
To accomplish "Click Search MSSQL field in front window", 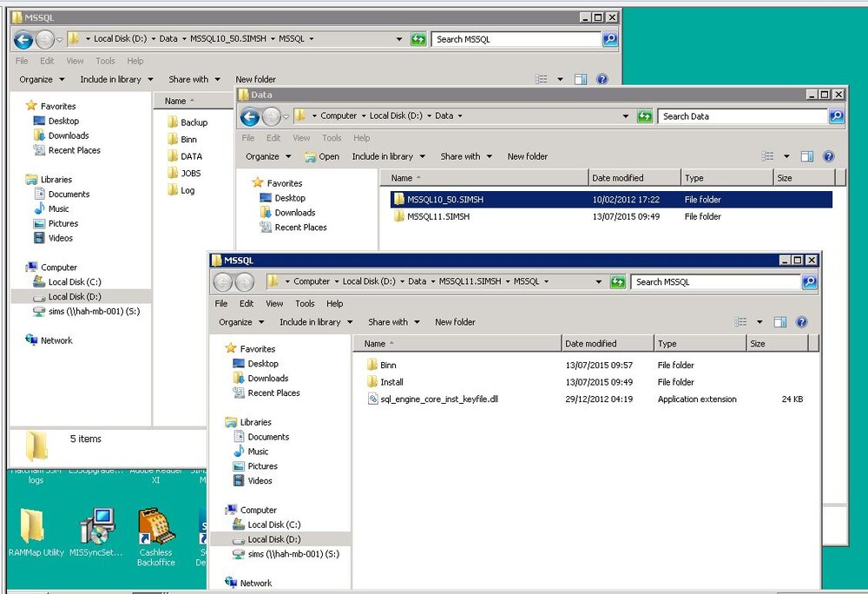I will (x=716, y=281).
